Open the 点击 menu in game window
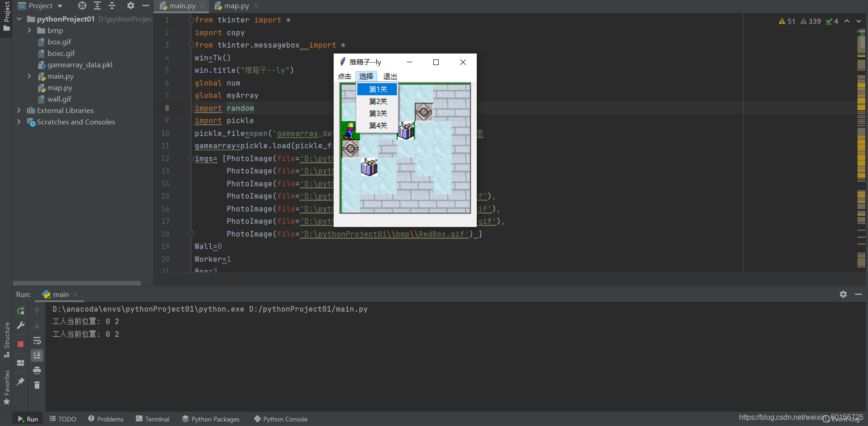Viewport: 868px width, 426px height. point(345,76)
